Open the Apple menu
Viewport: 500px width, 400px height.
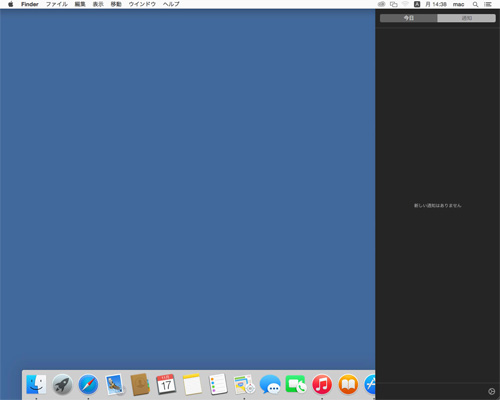[x=10, y=4]
